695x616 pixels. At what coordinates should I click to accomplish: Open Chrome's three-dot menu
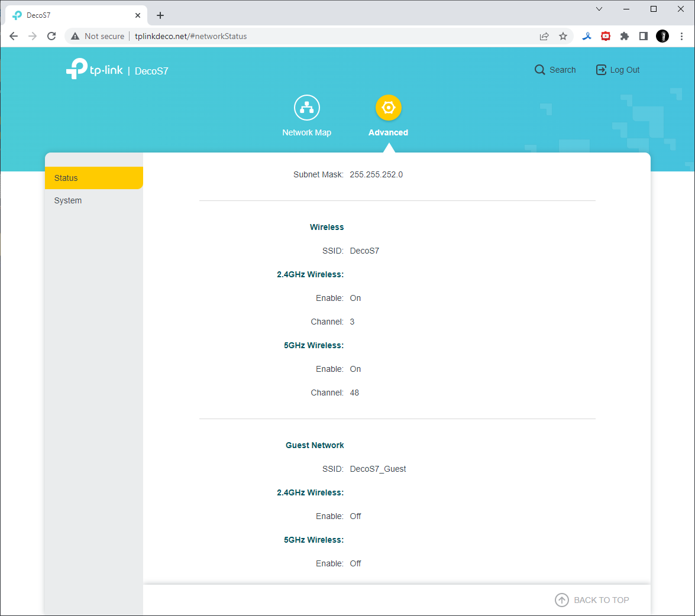click(x=681, y=36)
